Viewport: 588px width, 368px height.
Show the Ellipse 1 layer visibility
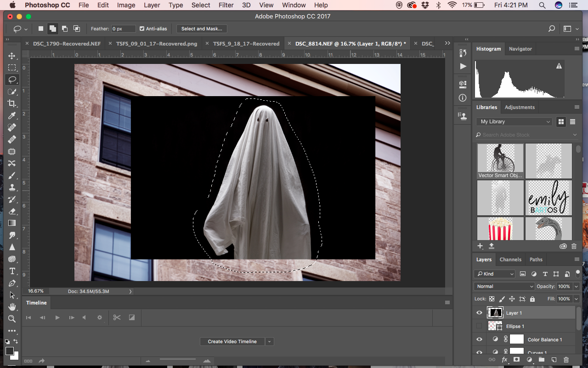tap(479, 326)
